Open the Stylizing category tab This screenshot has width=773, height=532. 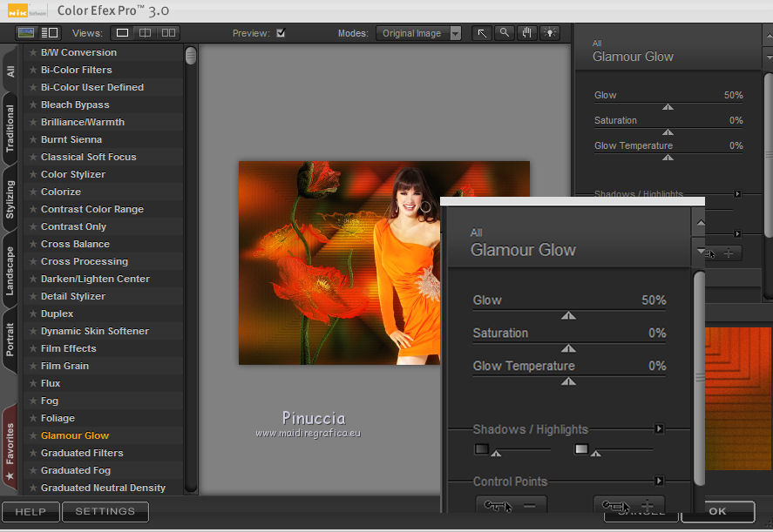(10, 199)
